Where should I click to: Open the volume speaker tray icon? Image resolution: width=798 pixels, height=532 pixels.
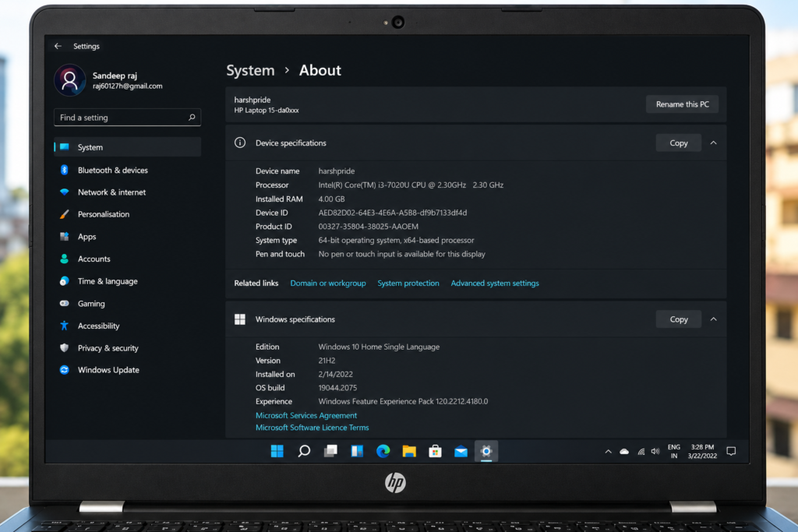point(655,452)
